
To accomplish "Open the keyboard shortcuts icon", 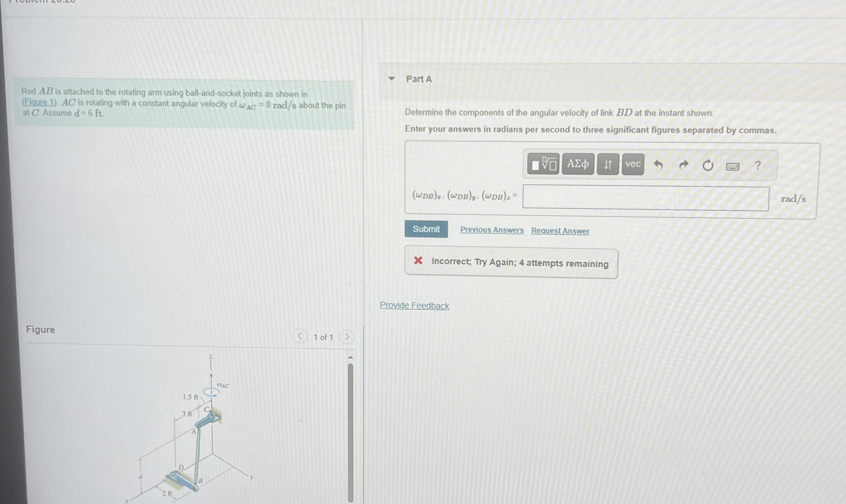I will (x=733, y=166).
